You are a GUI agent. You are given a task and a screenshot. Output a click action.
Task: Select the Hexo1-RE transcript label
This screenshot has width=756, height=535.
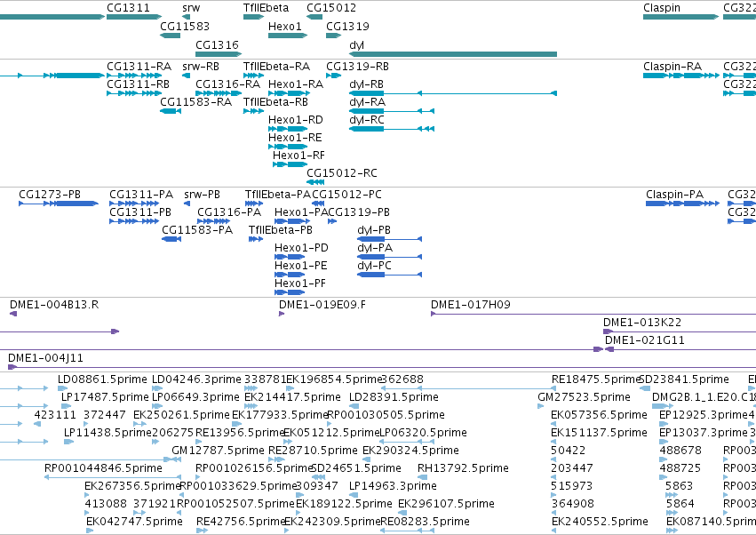(295, 138)
